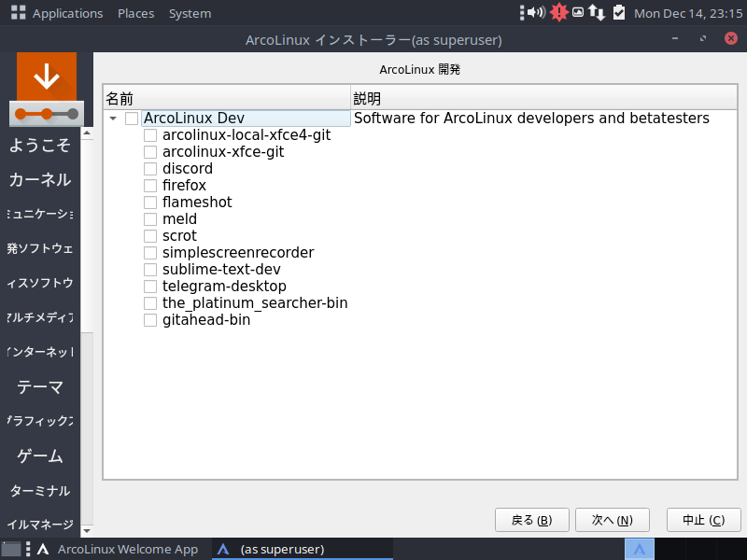Select the sidebar step reading イルマネージ
The width and height of the screenshot is (747, 560).
[x=40, y=525]
